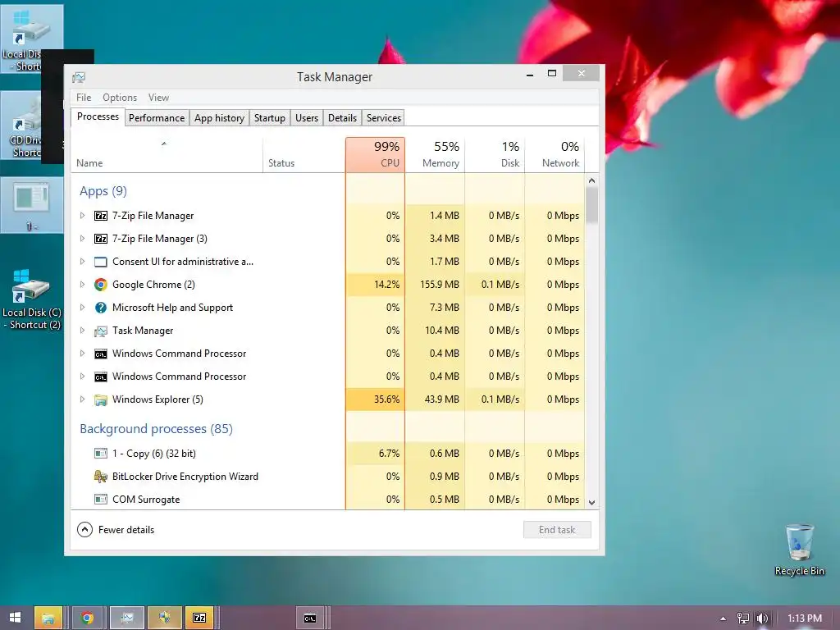Click the COM Surrogate process icon

tap(101, 500)
